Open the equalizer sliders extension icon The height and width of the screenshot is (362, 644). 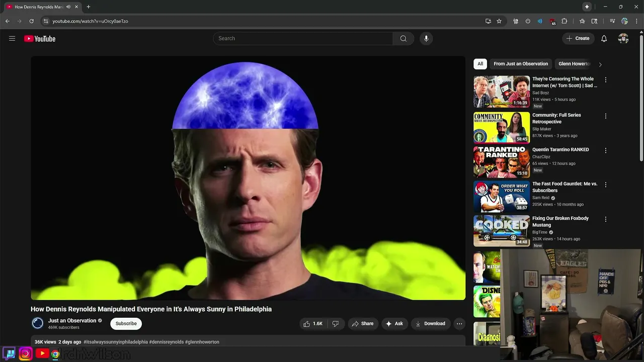pos(516,21)
